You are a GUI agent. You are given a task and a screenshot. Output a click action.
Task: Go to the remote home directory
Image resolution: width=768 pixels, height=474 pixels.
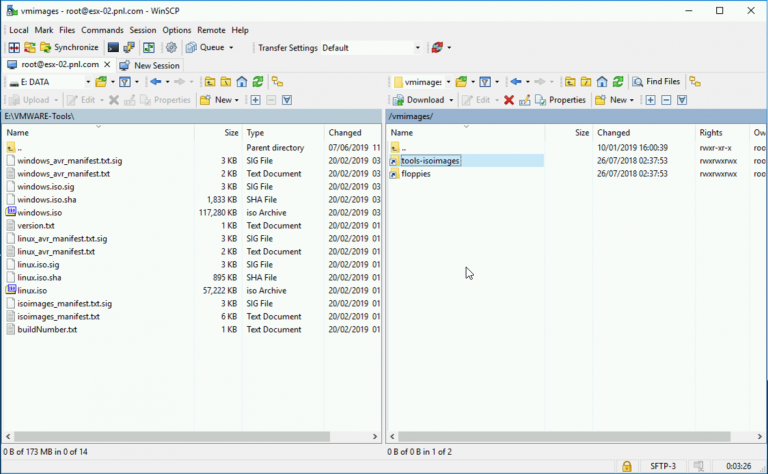(x=602, y=82)
